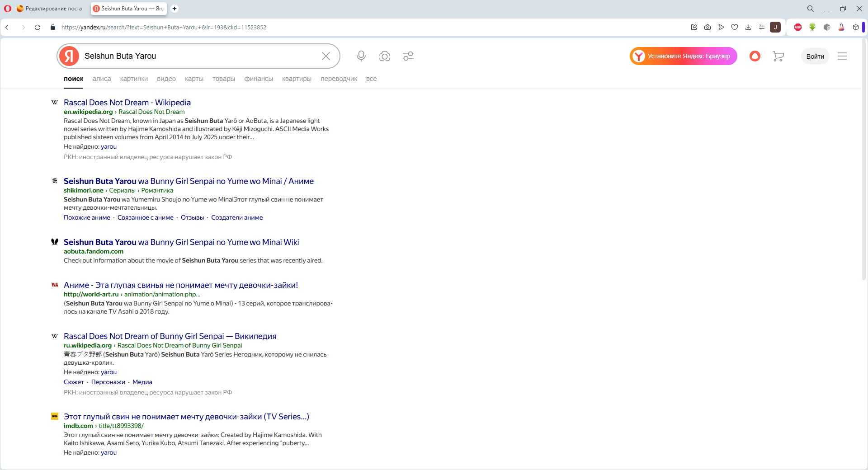Open image search via the camera icon
This screenshot has height=470, width=868.
[x=384, y=56]
